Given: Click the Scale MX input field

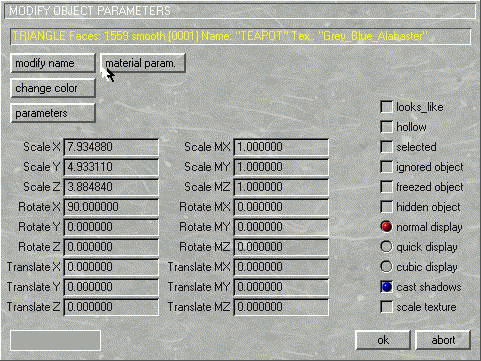Looking at the screenshot, I should click(x=281, y=147).
